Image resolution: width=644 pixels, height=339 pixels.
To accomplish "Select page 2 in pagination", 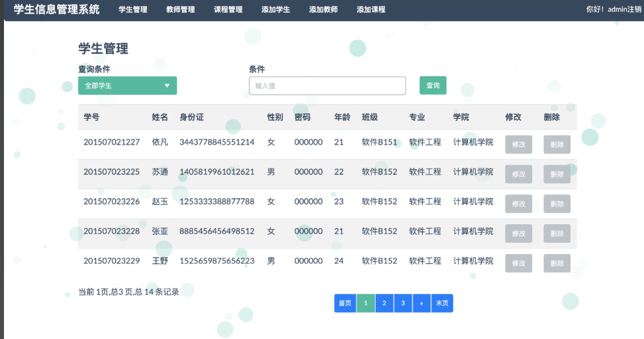I will [x=384, y=303].
